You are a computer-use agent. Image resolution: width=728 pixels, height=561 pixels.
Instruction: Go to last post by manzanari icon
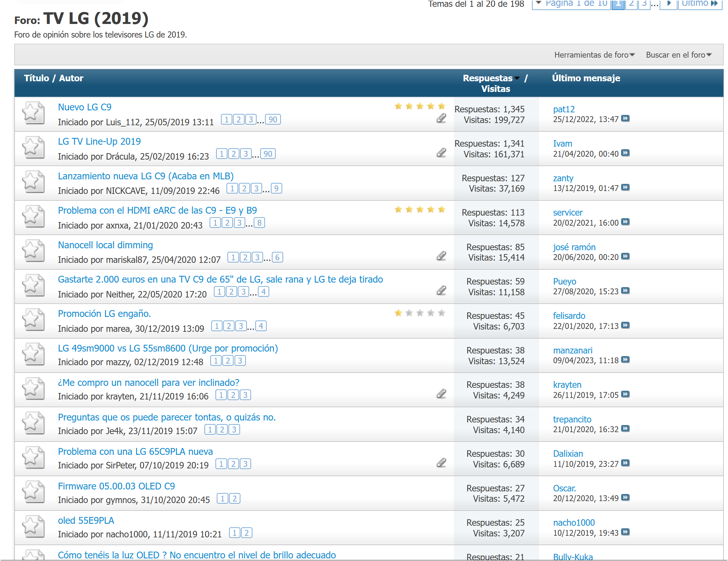point(626,360)
